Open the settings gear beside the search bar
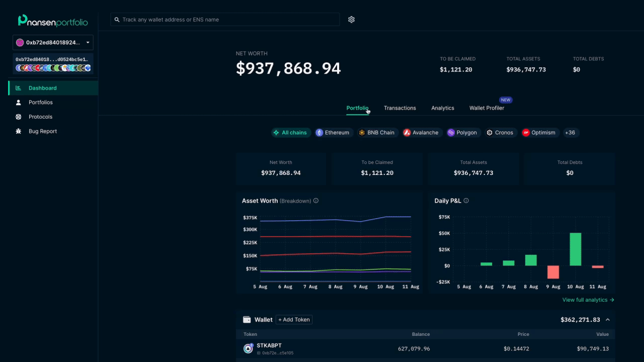 pos(351,20)
